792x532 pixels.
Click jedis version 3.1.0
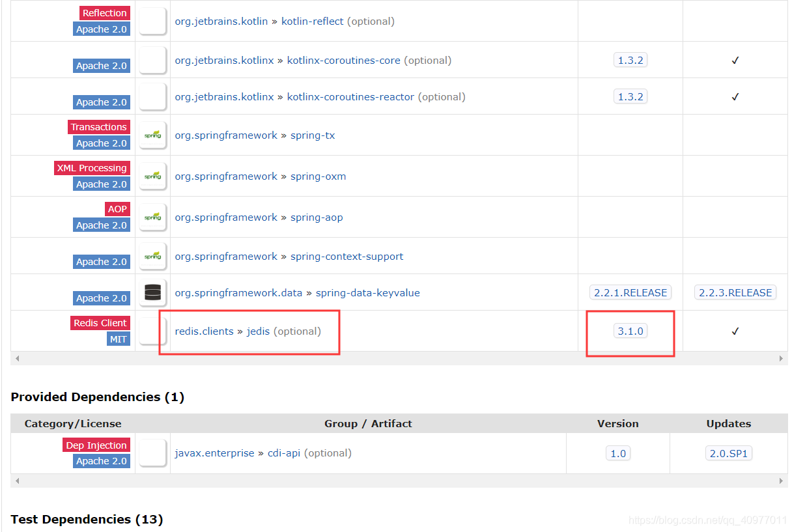tap(630, 331)
